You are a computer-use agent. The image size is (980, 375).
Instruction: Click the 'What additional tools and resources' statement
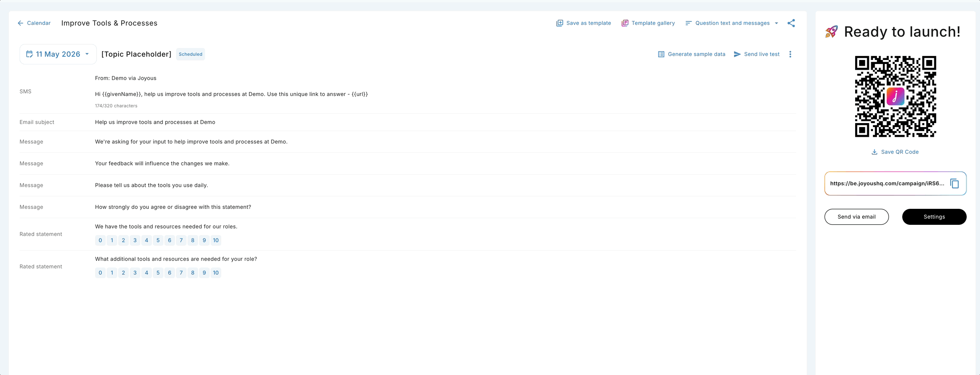click(176, 259)
